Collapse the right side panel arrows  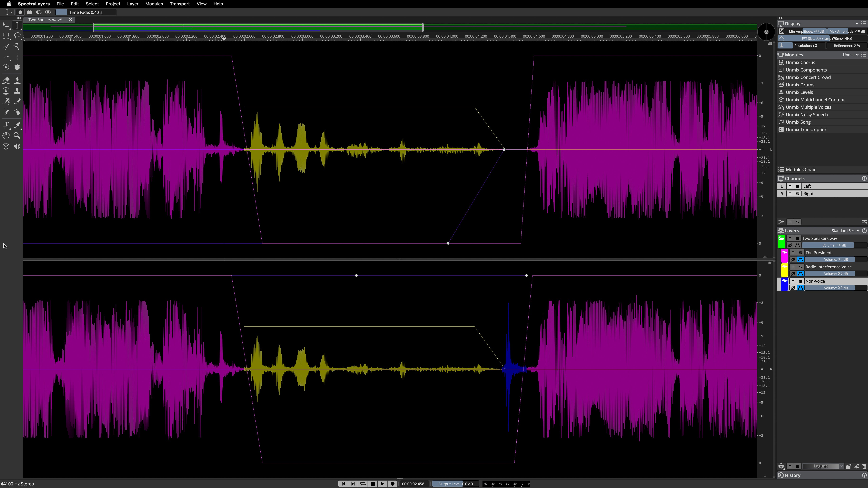click(780, 18)
